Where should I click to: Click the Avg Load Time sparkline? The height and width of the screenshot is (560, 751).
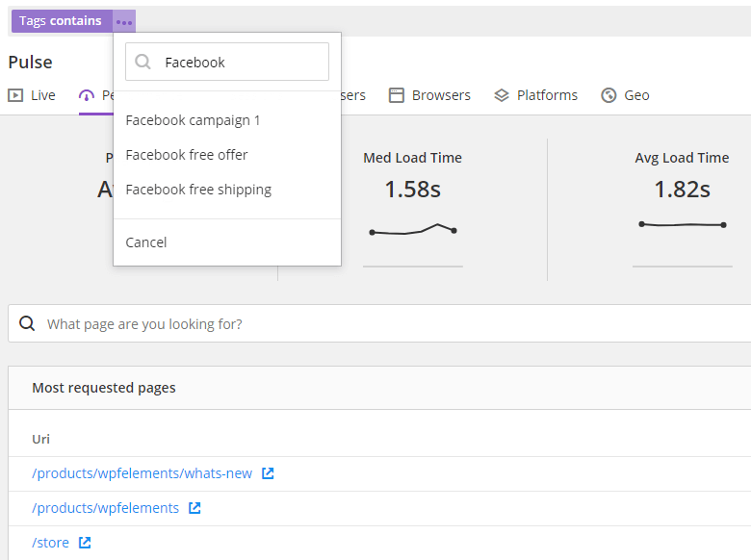(683, 224)
